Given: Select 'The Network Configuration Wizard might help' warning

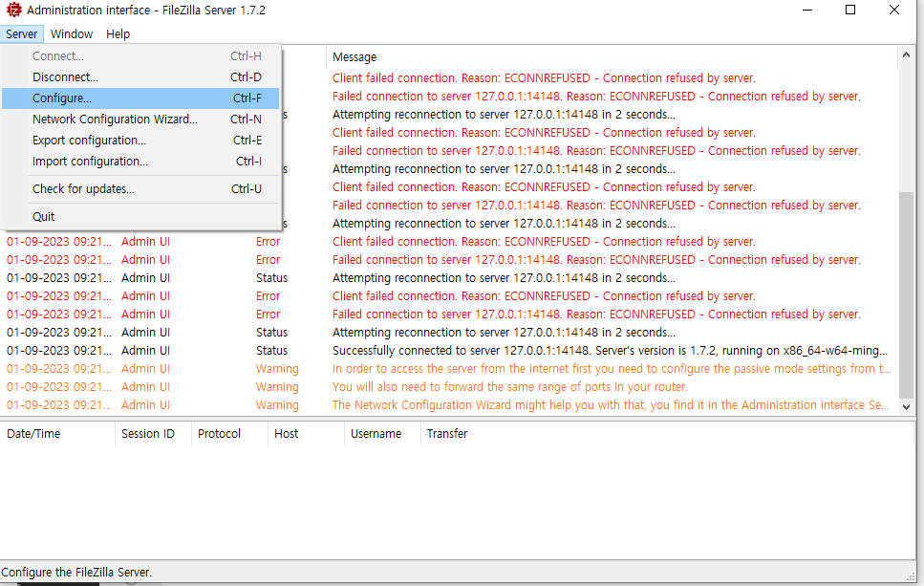Looking at the screenshot, I should 449,405.
